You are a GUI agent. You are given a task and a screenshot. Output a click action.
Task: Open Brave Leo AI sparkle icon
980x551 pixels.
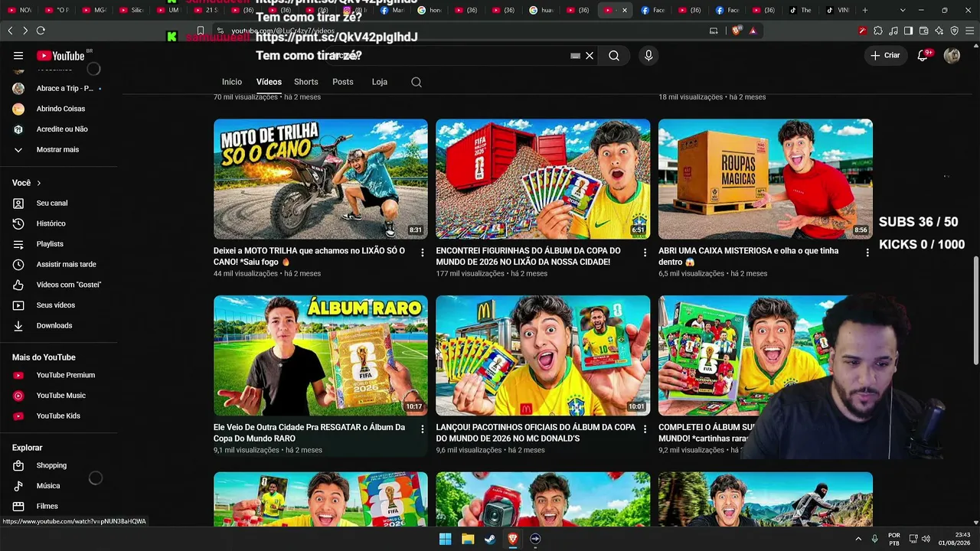939,31
